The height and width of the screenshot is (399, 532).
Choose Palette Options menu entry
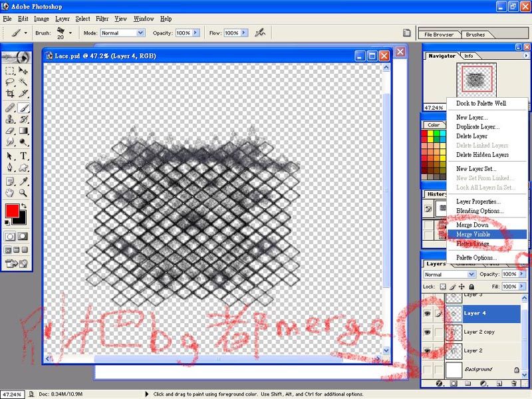click(487, 258)
